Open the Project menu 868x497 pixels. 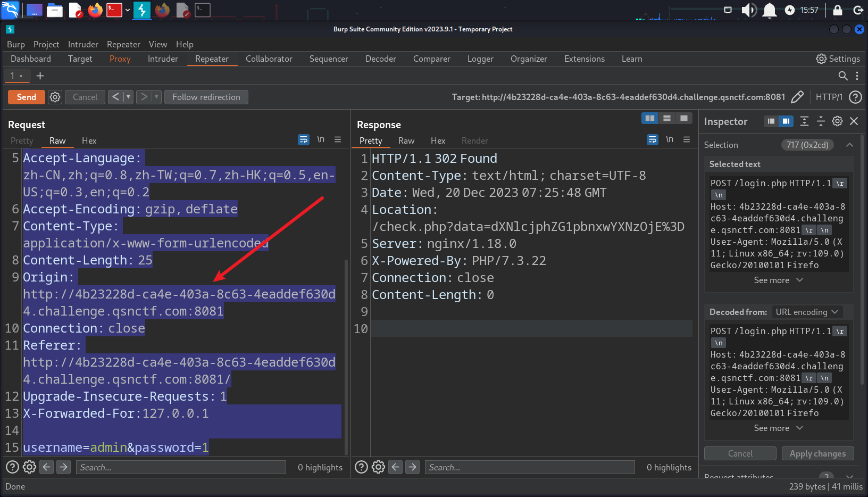tap(46, 44)
